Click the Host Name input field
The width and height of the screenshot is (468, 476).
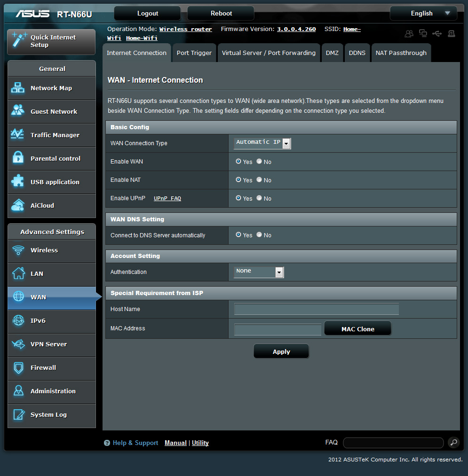pyautogui.click(x=317, y=309)
